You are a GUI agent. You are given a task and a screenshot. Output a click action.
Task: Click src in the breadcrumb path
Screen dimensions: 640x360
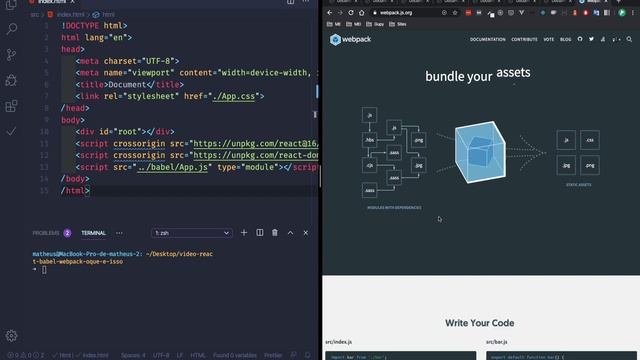pos(35,14)
